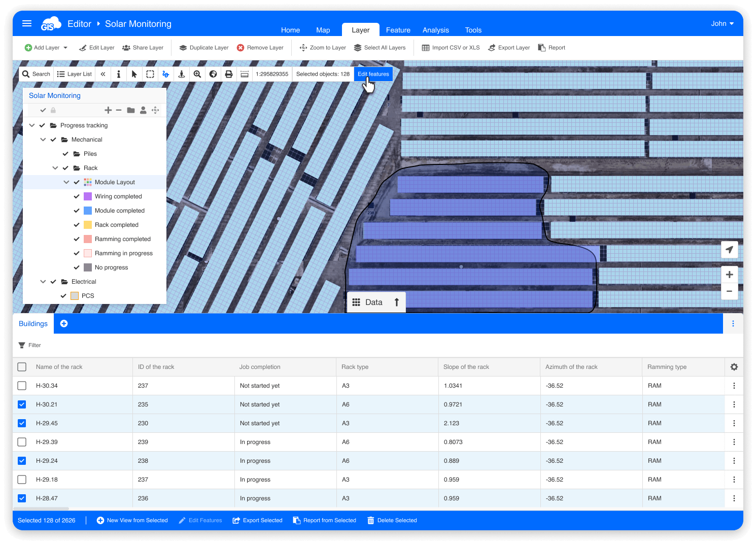This screenshot has height=545, width=756.
Task: Open the Map tab
Action: pos(323,30)
